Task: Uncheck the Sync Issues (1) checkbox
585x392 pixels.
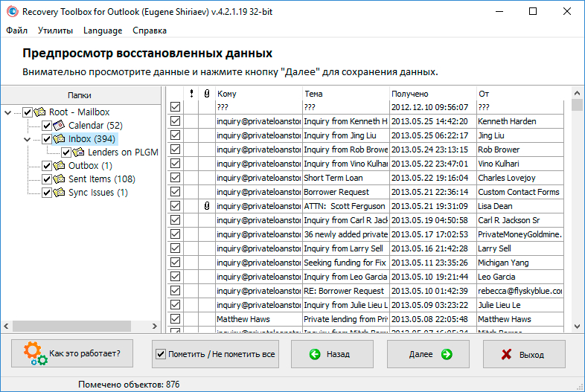Action: [x=47, y=193]
